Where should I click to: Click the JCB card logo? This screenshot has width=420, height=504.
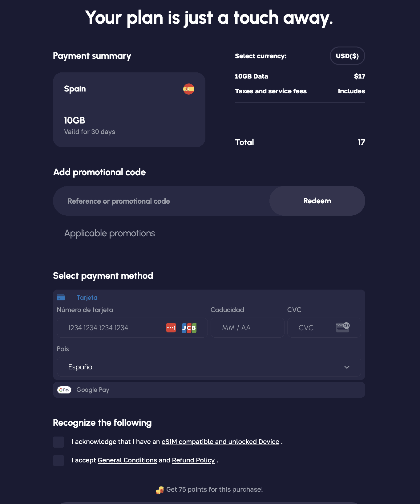click(189, 328)
